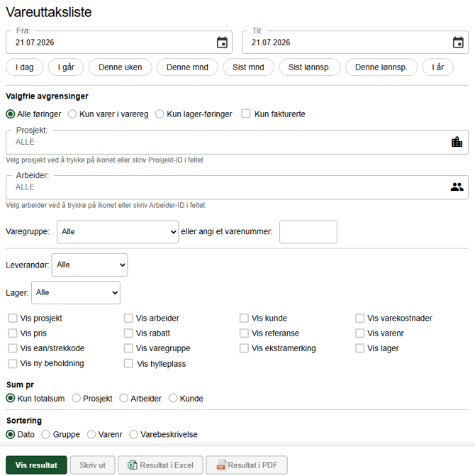Select Prosjekt under Sum pr
Viewport: 475px width, 476px height.
(76, 398)
